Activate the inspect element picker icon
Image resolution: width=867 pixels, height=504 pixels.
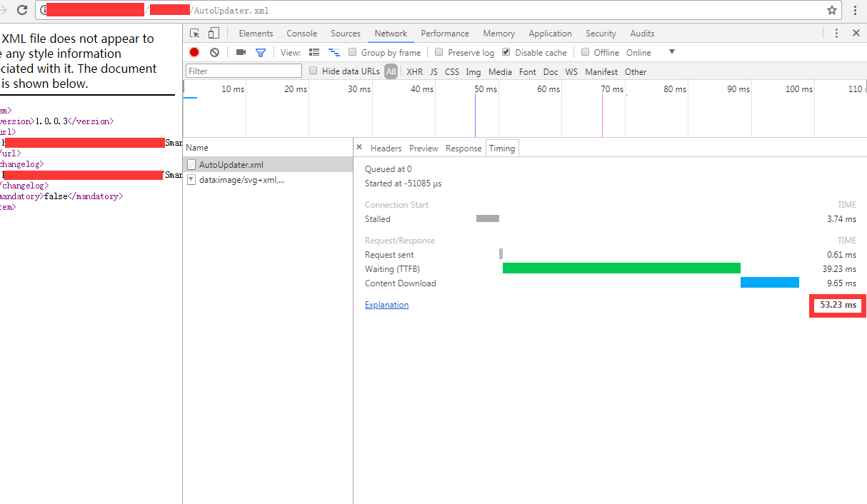[x=195, y=34]
